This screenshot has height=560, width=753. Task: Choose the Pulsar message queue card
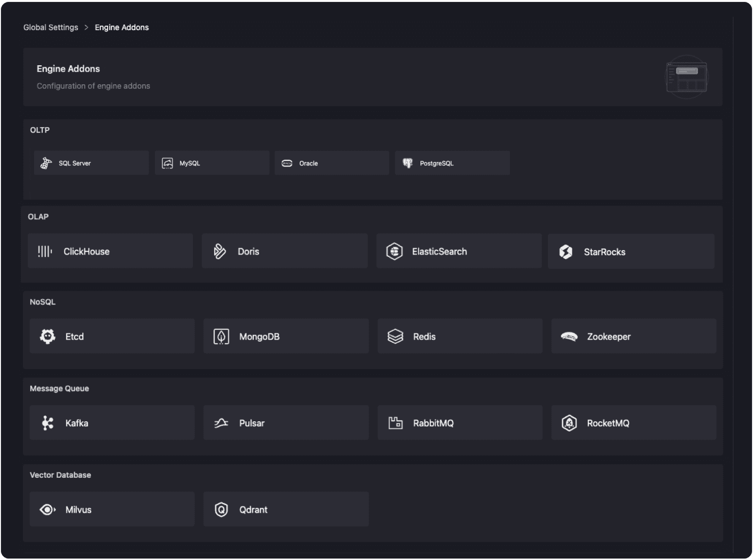(286, 423)
